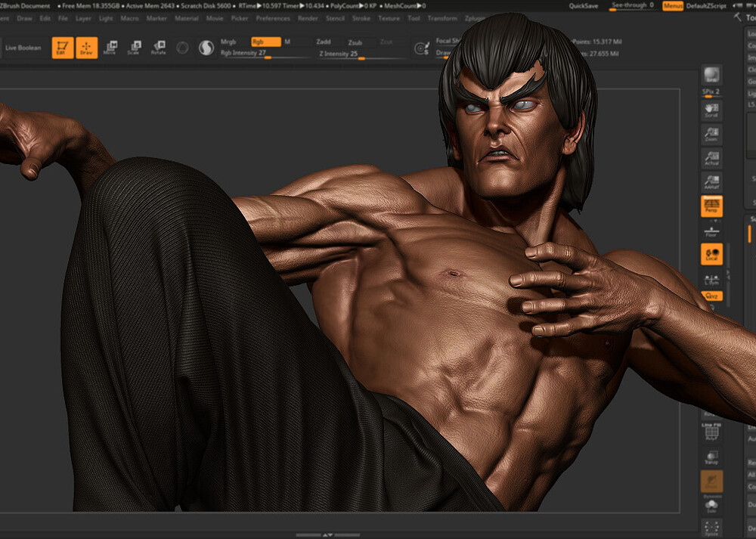756x539 pixels.
Task: Toggle the Rgb painting button
Action: (265, 42)
